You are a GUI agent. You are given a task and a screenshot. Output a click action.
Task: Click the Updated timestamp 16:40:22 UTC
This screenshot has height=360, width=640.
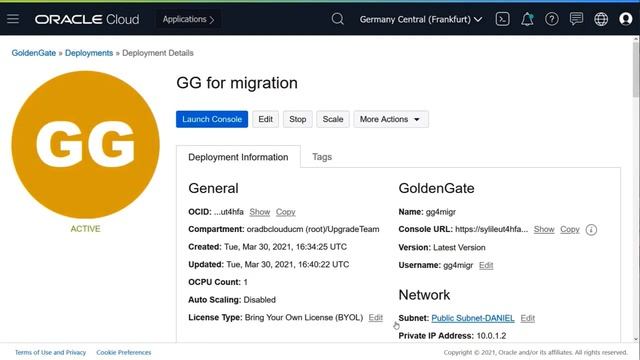coord(288,264)
